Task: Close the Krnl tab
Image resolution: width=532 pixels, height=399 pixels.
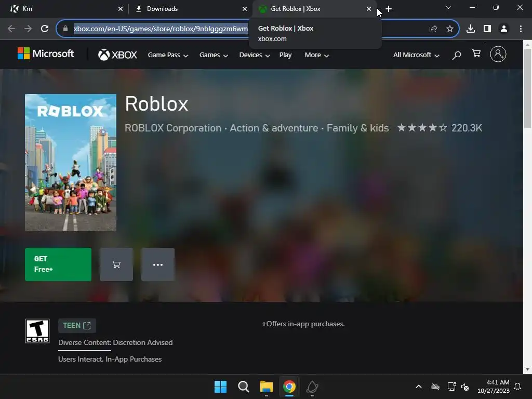Action: (x=121, y=9)
